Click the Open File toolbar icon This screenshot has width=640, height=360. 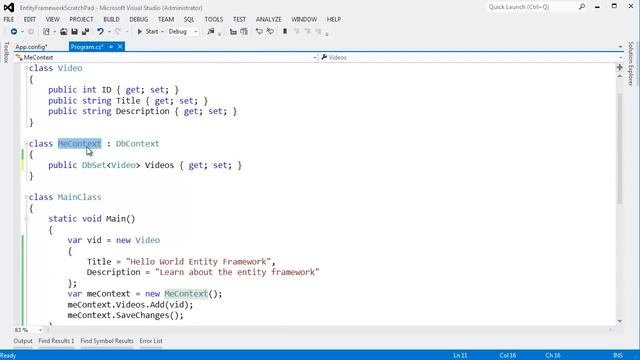click(64, 31)
